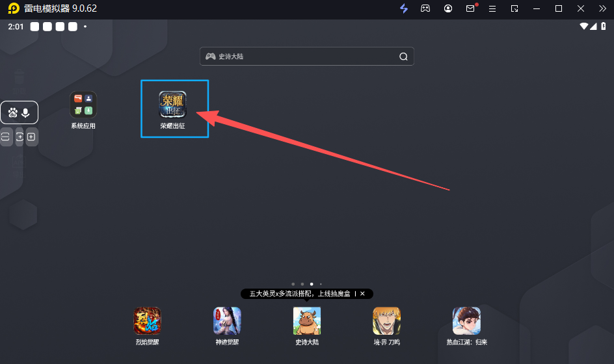Open the hamburger menu in title bar
Image resolution: width=614 pixels, height=364 pixels.
tap(492, 8)
